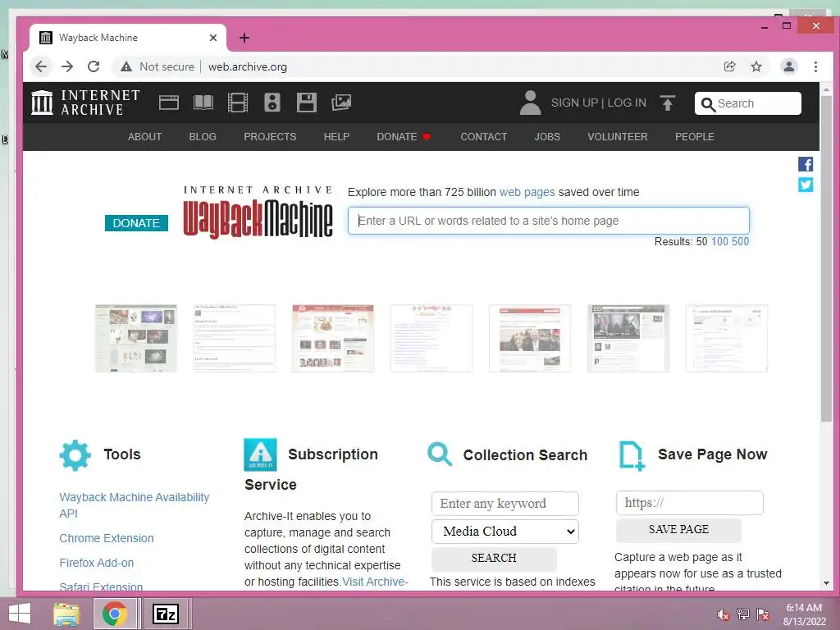Click the network tray icon

coord(743,614)
